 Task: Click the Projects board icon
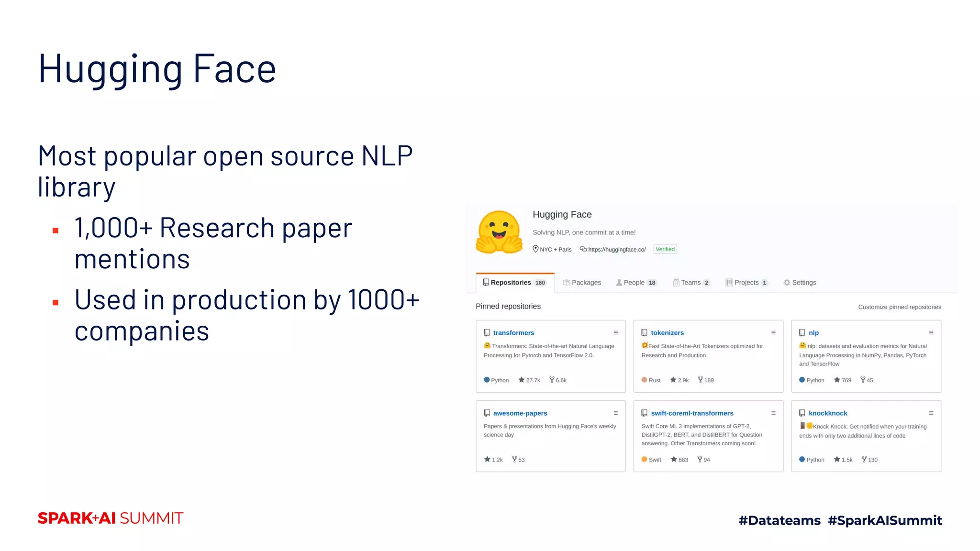pos(729,283)
